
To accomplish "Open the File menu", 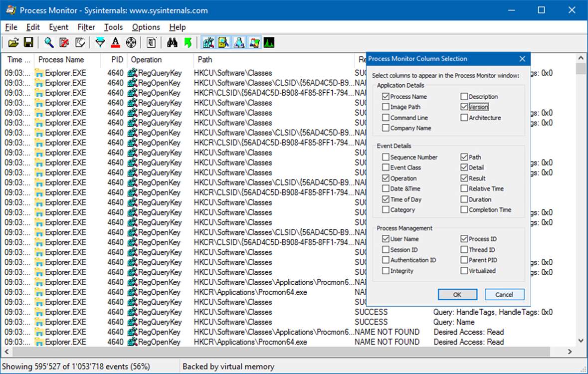I will [x=11, y=27].
